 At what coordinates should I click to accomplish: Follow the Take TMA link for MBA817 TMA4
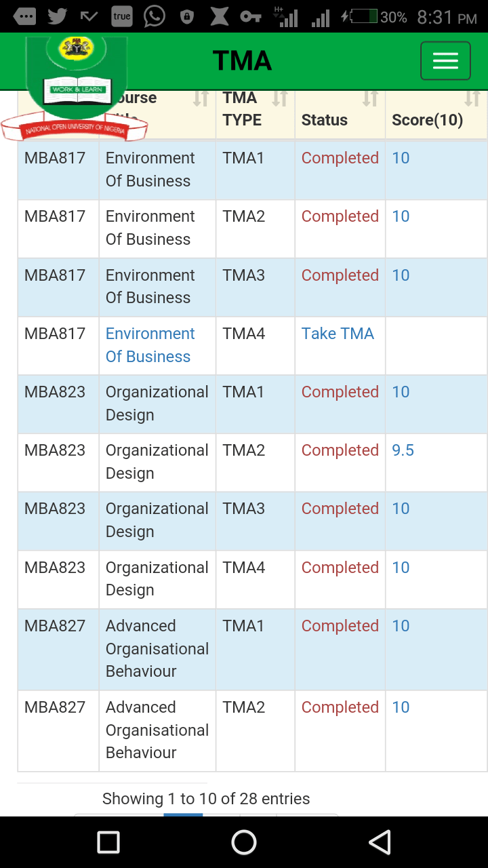338,334
